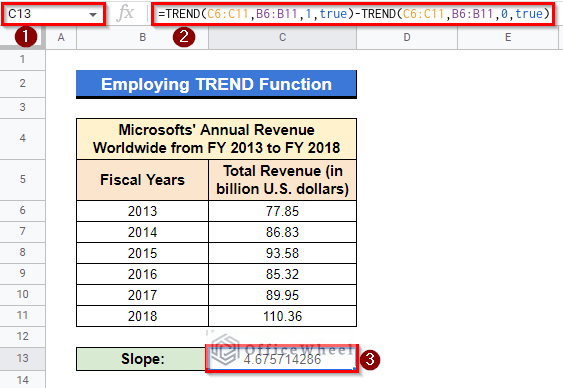The width and height of the screenshot is (563, 388).
Task: Select row 10 header
Action: click(x=23, y=295)
